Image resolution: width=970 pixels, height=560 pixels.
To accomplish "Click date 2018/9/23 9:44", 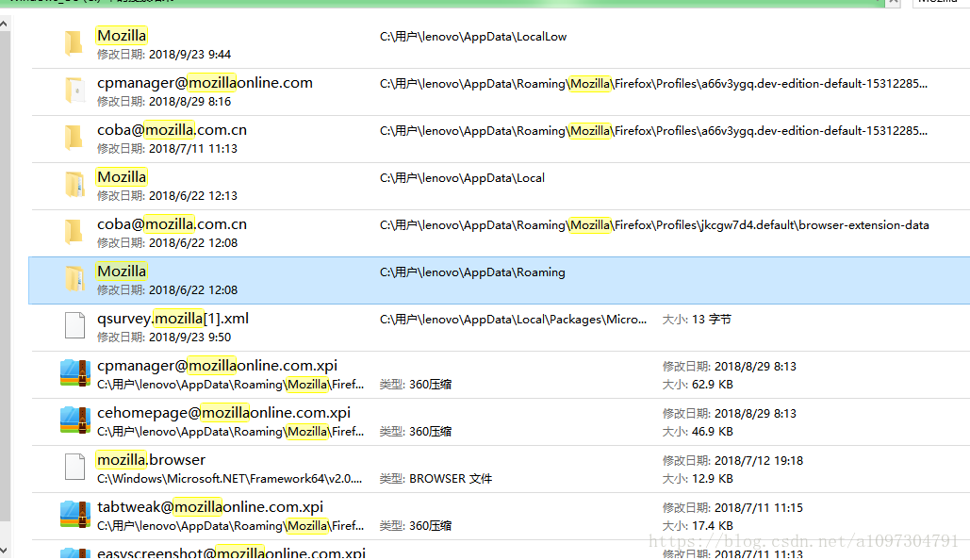I will tap(189, 55).
